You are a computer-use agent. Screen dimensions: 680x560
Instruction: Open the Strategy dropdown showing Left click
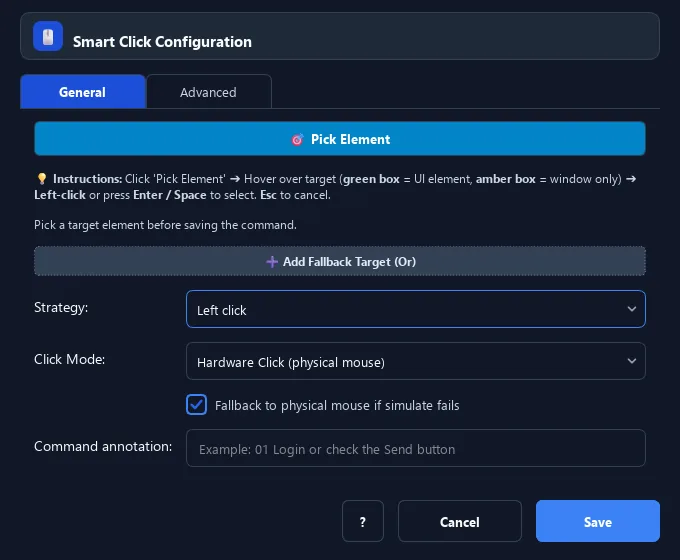pyautogui.click(x=415, y=309)
